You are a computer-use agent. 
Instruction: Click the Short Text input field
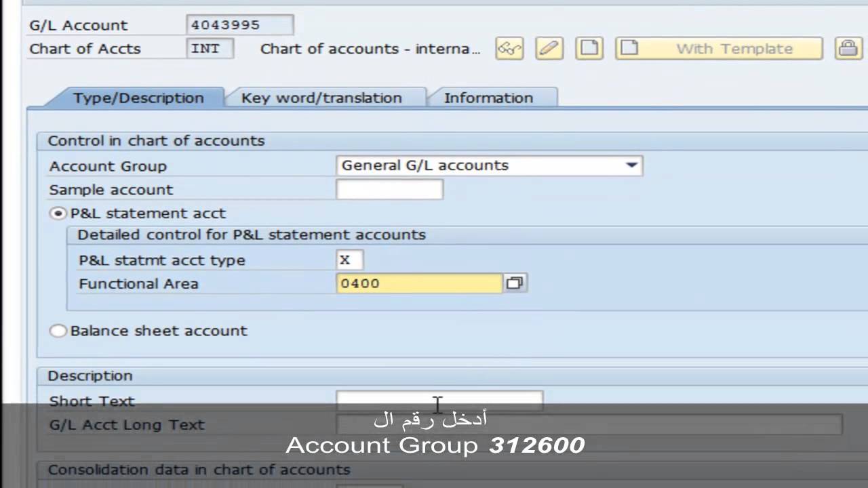click(x=439, y=401)
